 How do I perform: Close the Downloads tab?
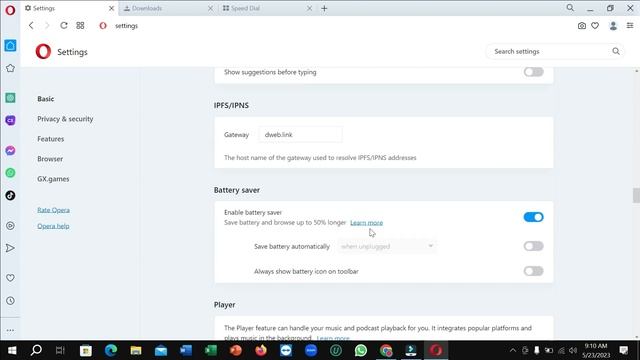coord(210,8)
